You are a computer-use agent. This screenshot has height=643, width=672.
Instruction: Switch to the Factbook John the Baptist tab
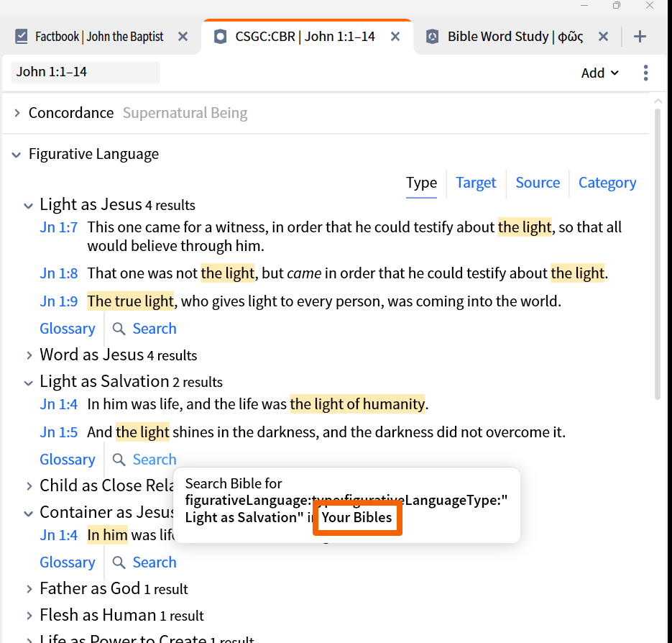[x=99, y=37]
